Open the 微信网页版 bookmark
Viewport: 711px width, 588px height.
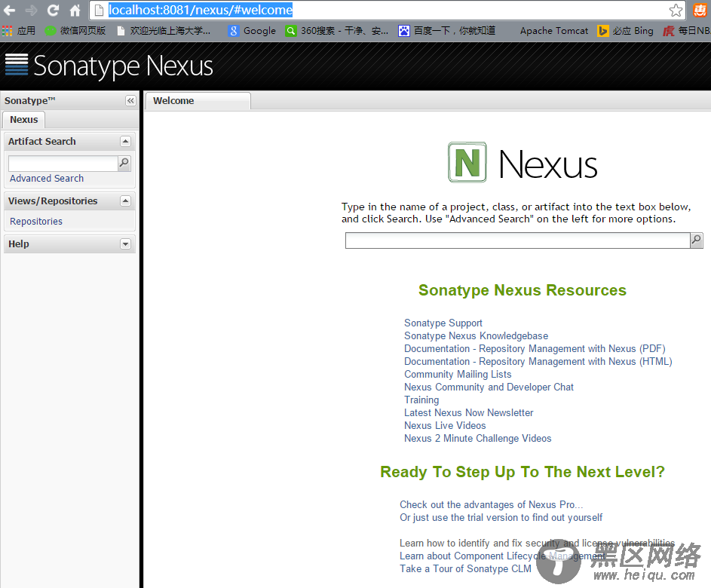(75, 31)
